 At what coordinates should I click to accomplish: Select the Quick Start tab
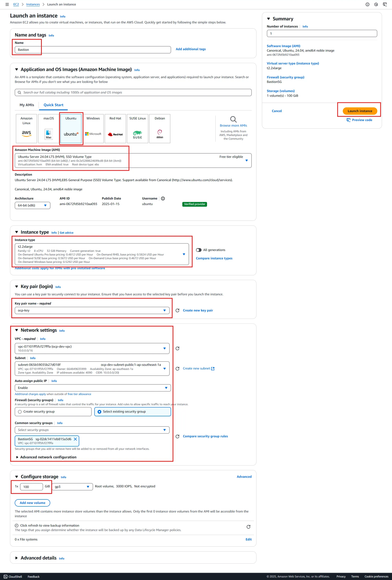(x=53, y=105)
